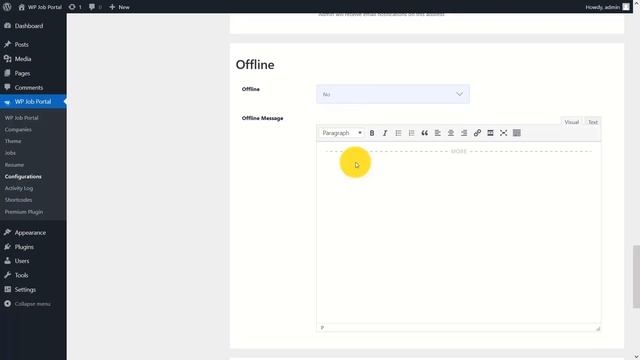Open Posts in the sidebar
This screenshot has width=640, height=360.
coord(33,44)
